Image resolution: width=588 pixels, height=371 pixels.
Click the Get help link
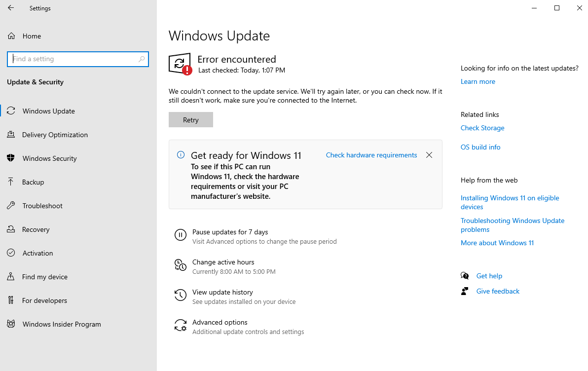pos(489,276)
